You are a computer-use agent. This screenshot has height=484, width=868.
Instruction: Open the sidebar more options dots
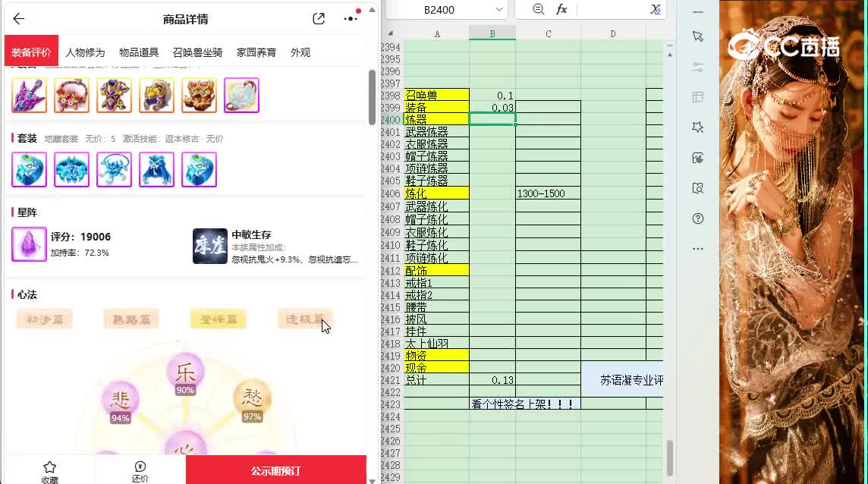point(697,249)
